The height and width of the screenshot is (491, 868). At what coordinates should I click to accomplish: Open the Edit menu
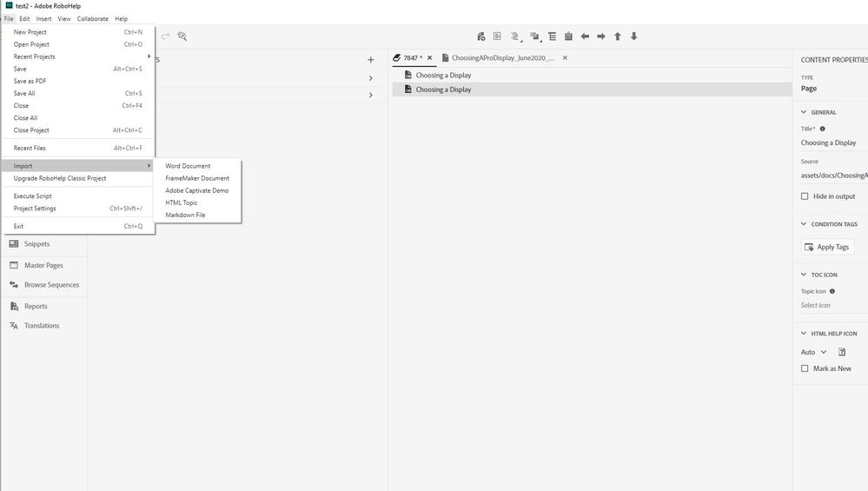click(x=24, y=19)
